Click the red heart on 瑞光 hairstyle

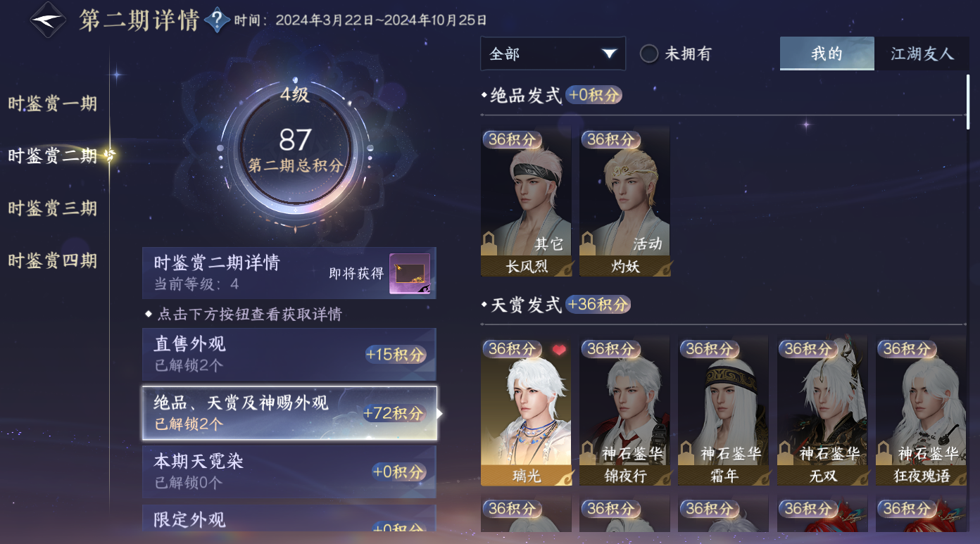(558, 350)
